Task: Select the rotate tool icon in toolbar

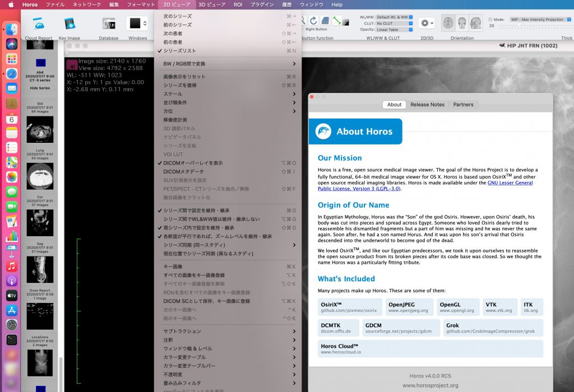Action: click(x=313, y=21)
